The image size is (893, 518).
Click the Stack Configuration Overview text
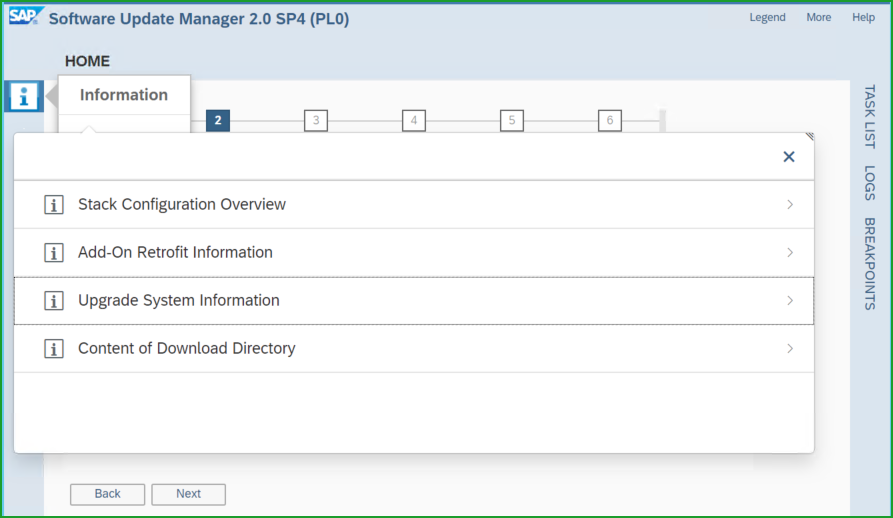click(x=182, y=204)
